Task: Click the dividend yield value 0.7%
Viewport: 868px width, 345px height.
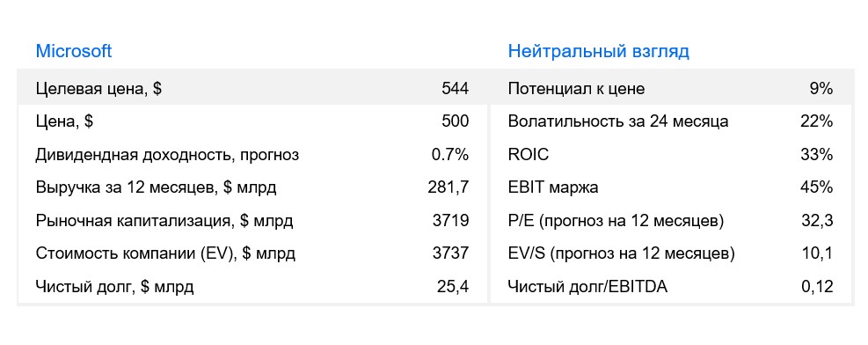Action: coord(450,155)
